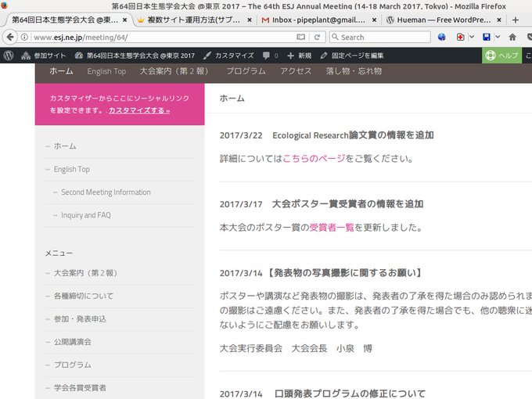Viewport: 532px width, 399px height.
Task: Reload the page with the refresh icon
Action: click(x=317, y=37)
